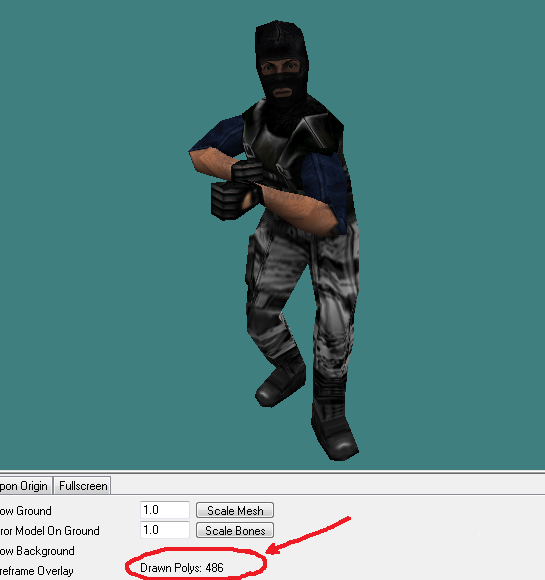Click the Scale Mesh button
Screen dimensions: 545x580
point(235,510)
